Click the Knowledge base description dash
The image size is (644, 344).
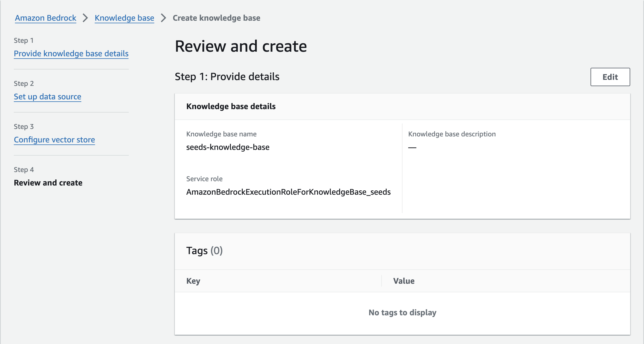click(x=412, y=147)
